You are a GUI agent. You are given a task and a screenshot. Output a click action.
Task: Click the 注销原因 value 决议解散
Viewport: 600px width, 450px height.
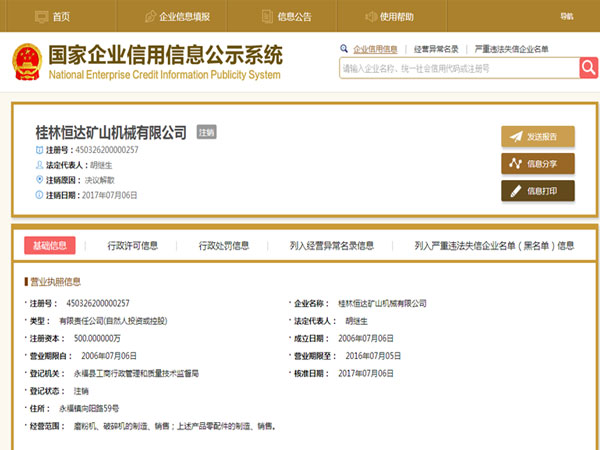click(x=99, y=180)
